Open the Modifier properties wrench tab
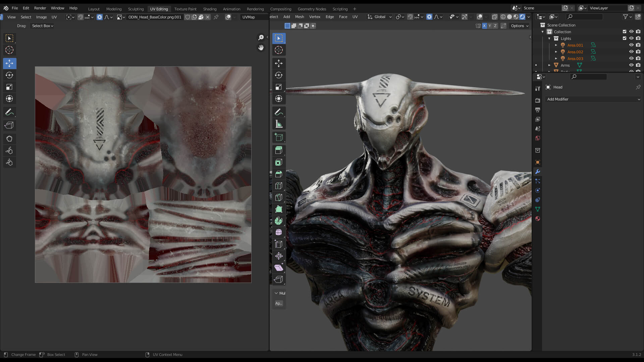Screen dimensions: 644x362 pyautogui.click(x=538, y=172)
